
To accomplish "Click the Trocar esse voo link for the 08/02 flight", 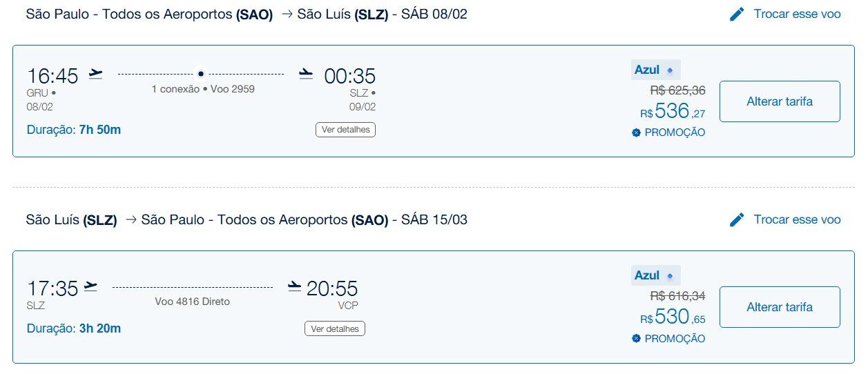I will tap(798, 14).
